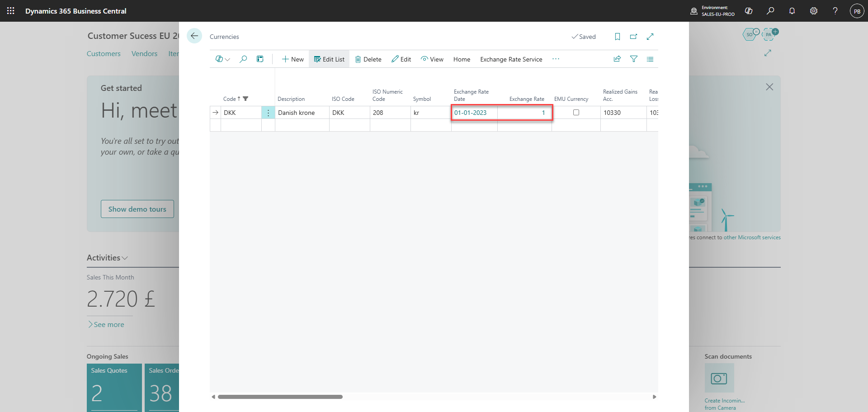
Task: Open the Help question mark menu
Action: pos(835,11)
